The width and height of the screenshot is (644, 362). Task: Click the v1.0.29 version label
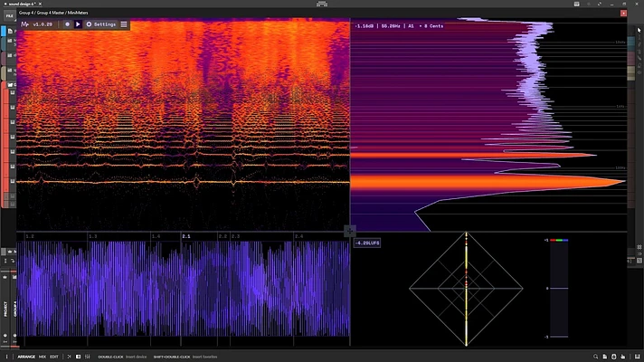pyautogui.click(x=43, y=24)
